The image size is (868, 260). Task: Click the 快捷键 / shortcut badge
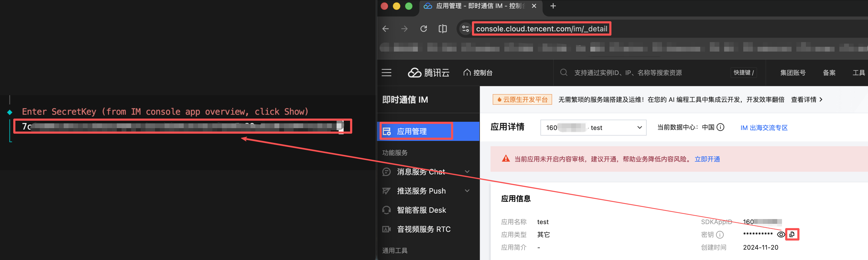[x=744, y=73]
